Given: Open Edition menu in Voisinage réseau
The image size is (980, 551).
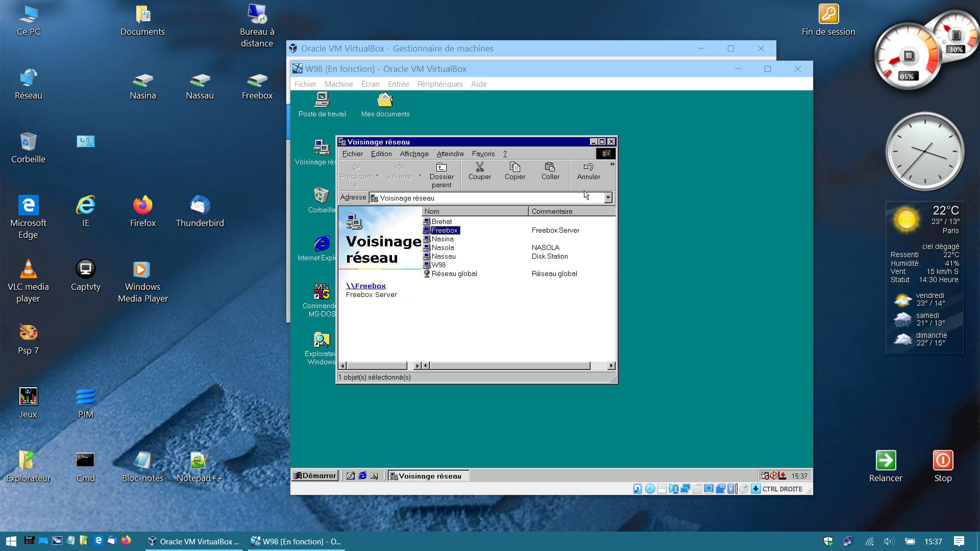Looking at the screenshot, I should pos(381,154).
